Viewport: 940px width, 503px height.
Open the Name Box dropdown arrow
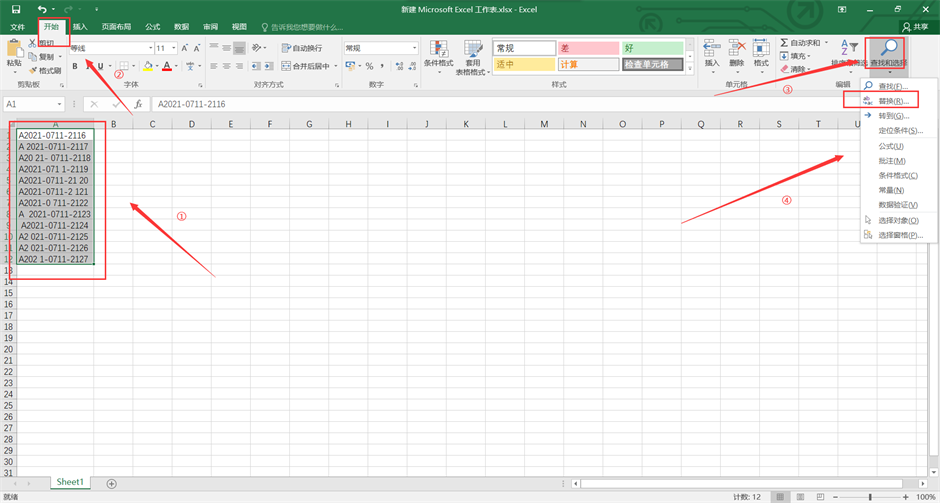pyautogui.click(x=61, y=104)
